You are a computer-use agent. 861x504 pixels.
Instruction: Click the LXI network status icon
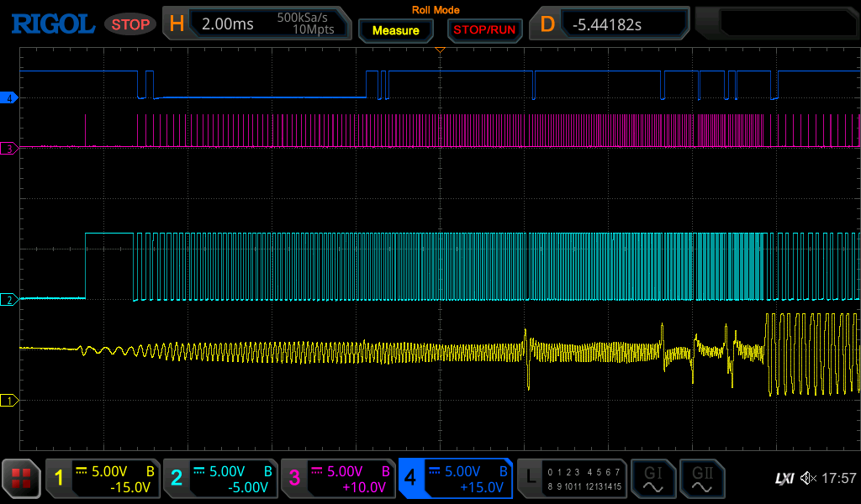click(784, 478)
